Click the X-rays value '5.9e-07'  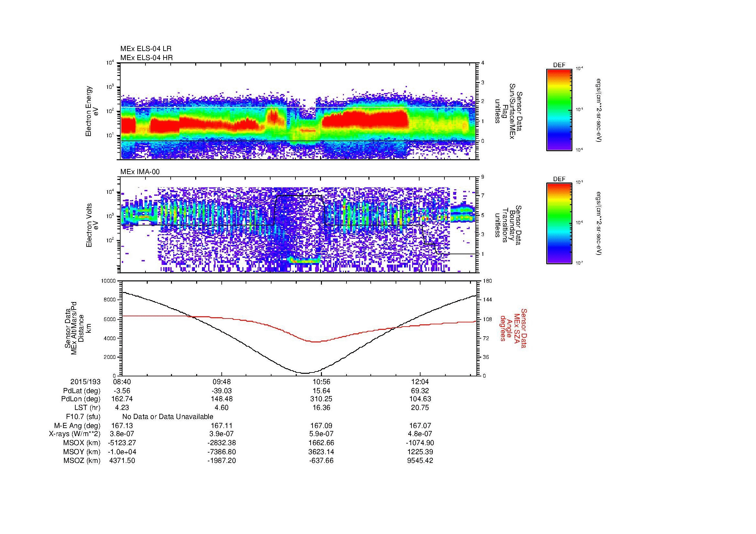click(x=321, y=434)
